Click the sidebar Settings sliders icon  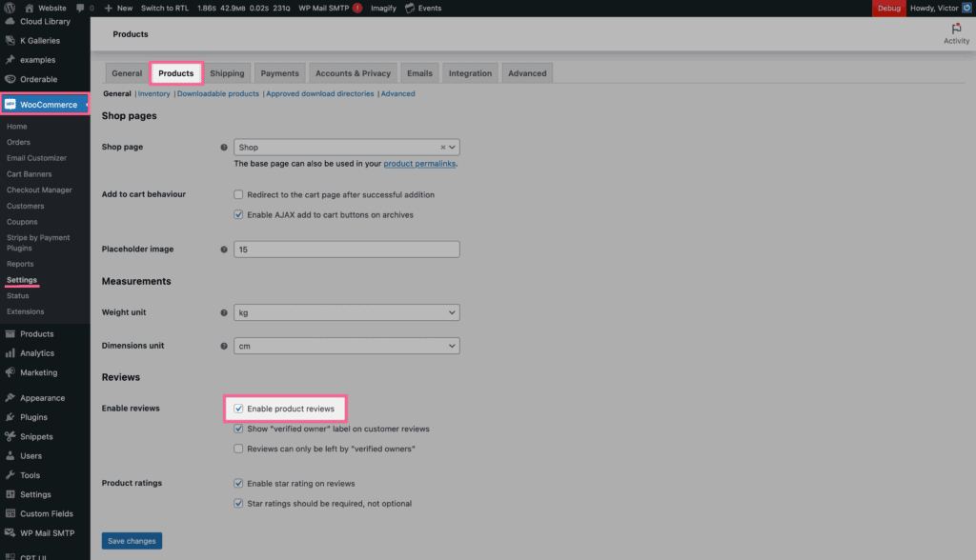coord(10,494)
